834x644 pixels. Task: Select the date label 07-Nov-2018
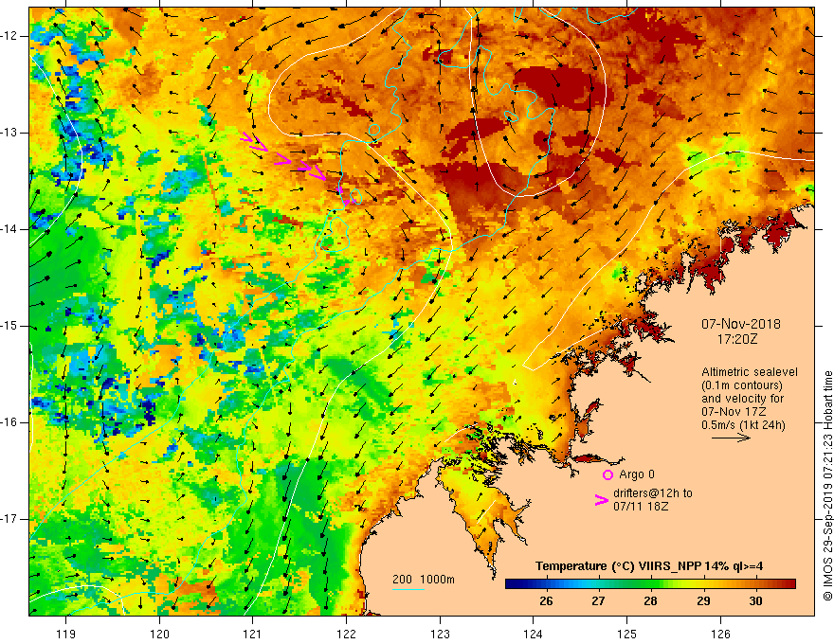point(741,324)
